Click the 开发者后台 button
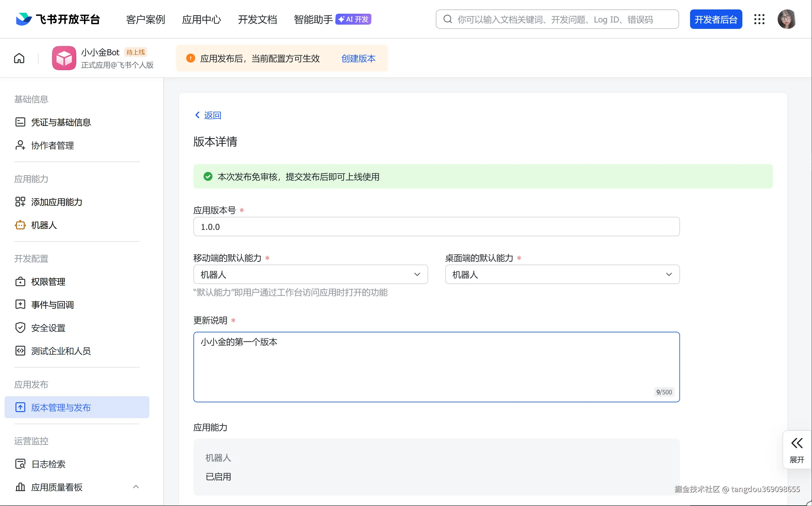Screen dimensions: 812x506 [715, 19]
